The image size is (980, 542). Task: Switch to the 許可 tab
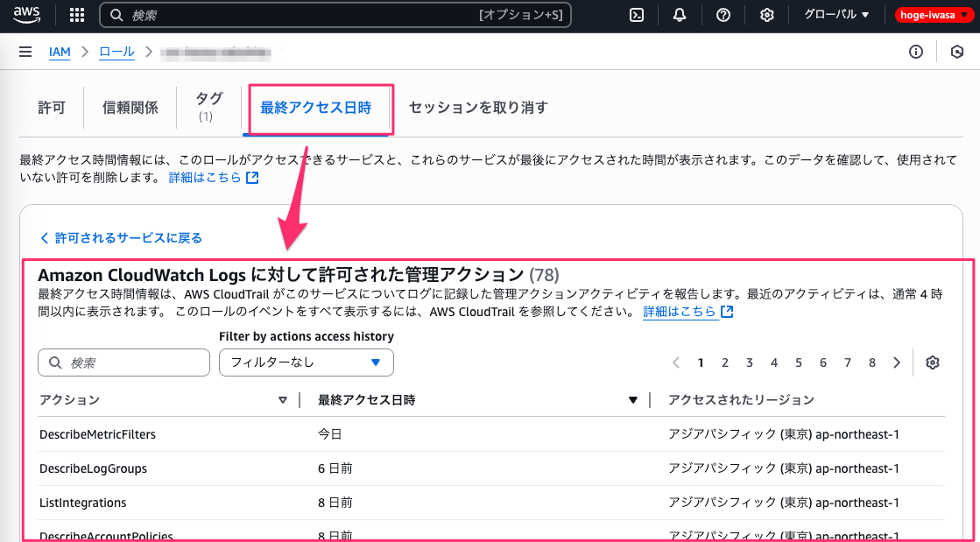tap(52, 108)
